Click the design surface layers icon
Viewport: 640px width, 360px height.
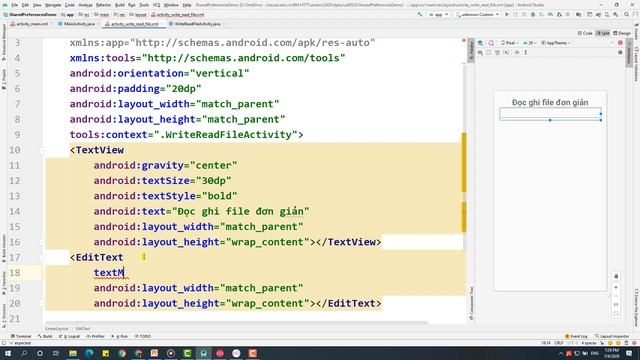point(481,43)
